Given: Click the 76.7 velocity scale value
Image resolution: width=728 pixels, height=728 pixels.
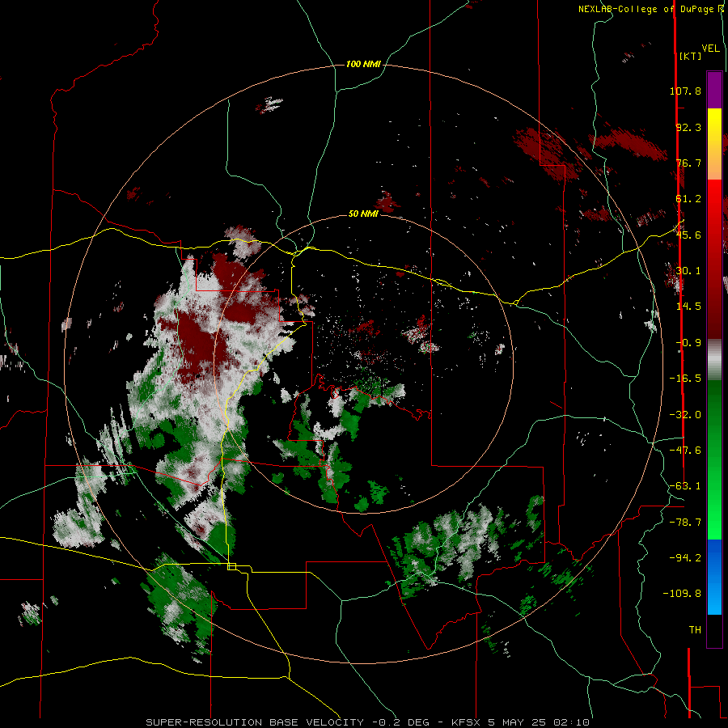Looking at the screenshot, I should [688, 163].
